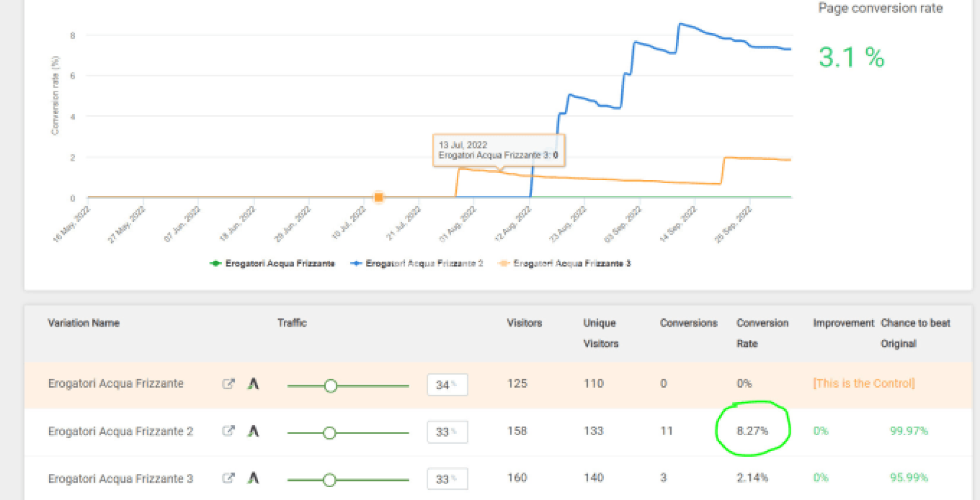
Task: Click the Visitors column header
Action: 524,323
